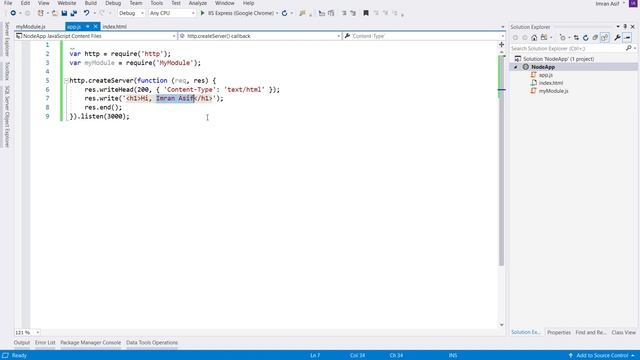
Task: Collapse the NodeApp project node
Action: coord(516,67)
